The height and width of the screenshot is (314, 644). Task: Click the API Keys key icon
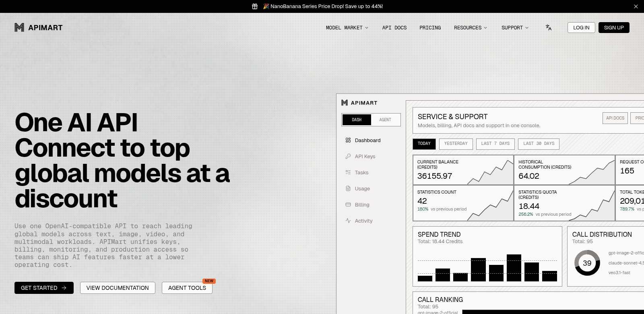348,156
